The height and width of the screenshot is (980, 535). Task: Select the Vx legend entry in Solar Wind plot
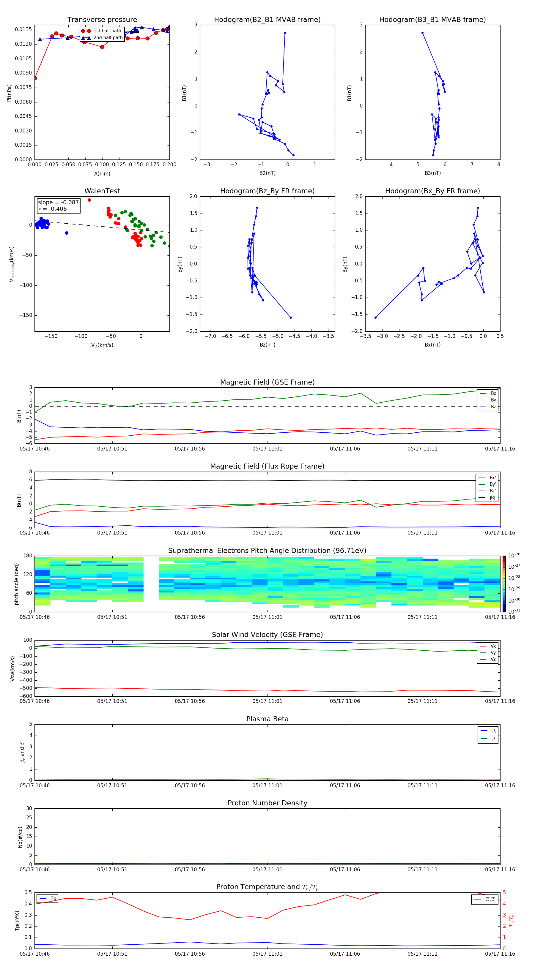coord(488,646)
